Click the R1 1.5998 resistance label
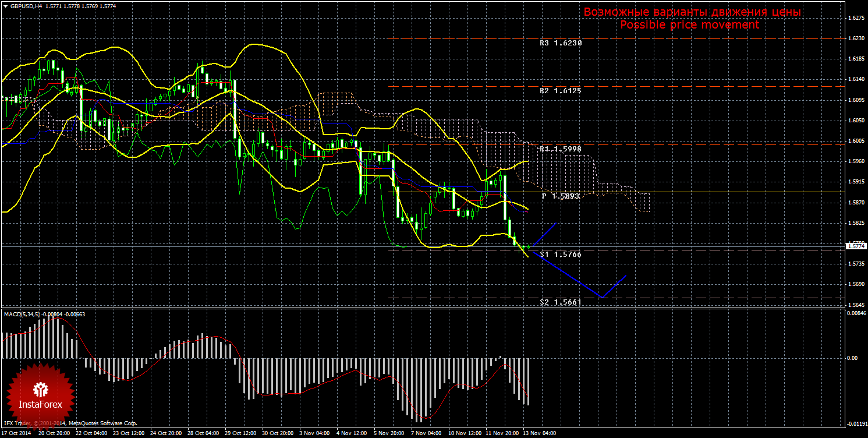 560,149
